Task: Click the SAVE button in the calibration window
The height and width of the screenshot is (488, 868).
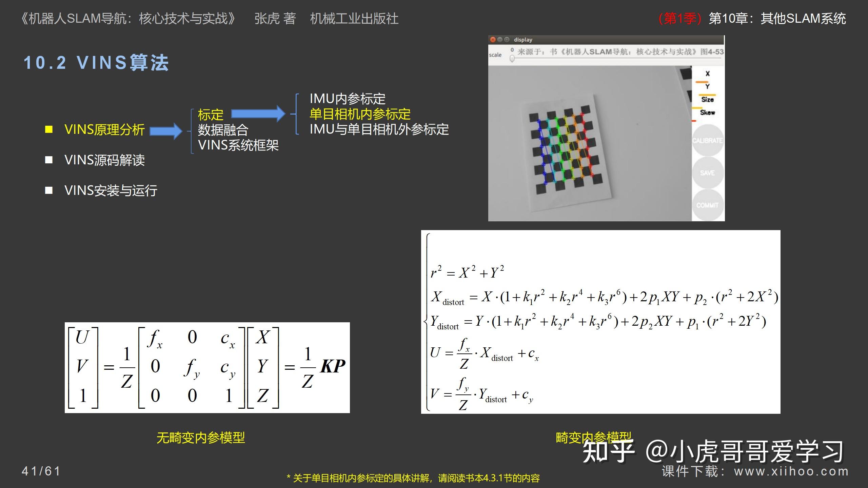Action: (708, 173)
